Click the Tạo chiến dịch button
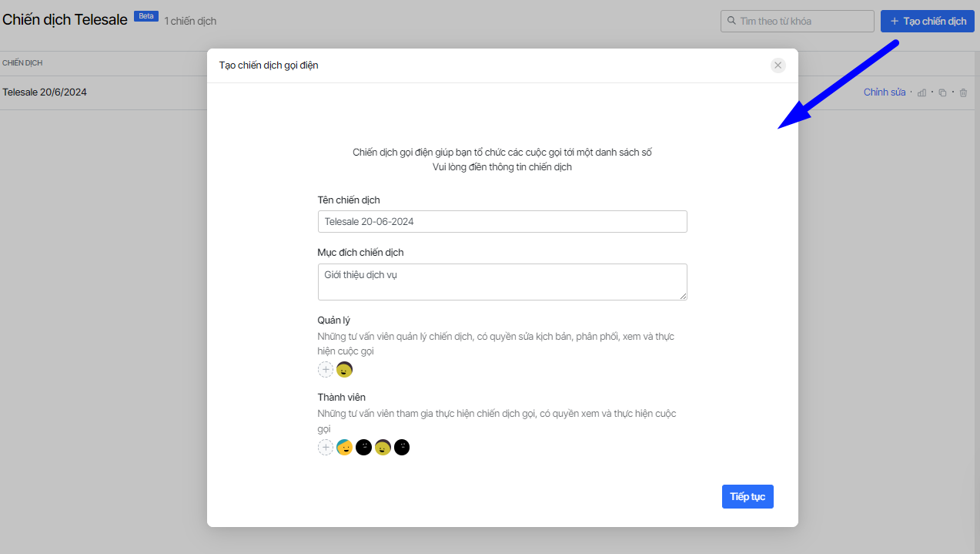The height and width of the screenshot is (554, 980). [927, 22]
